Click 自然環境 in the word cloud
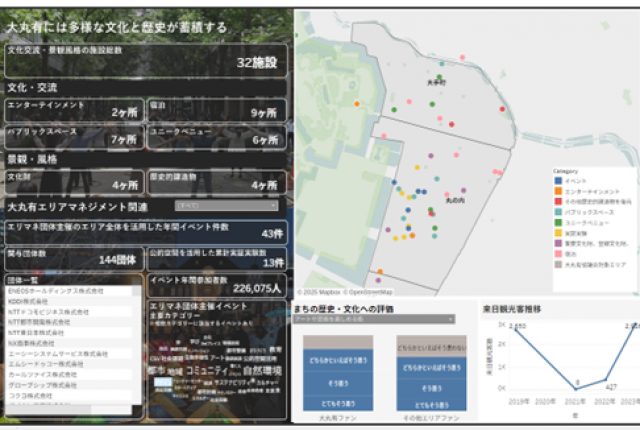640x430 pixels. click(260, 369)
